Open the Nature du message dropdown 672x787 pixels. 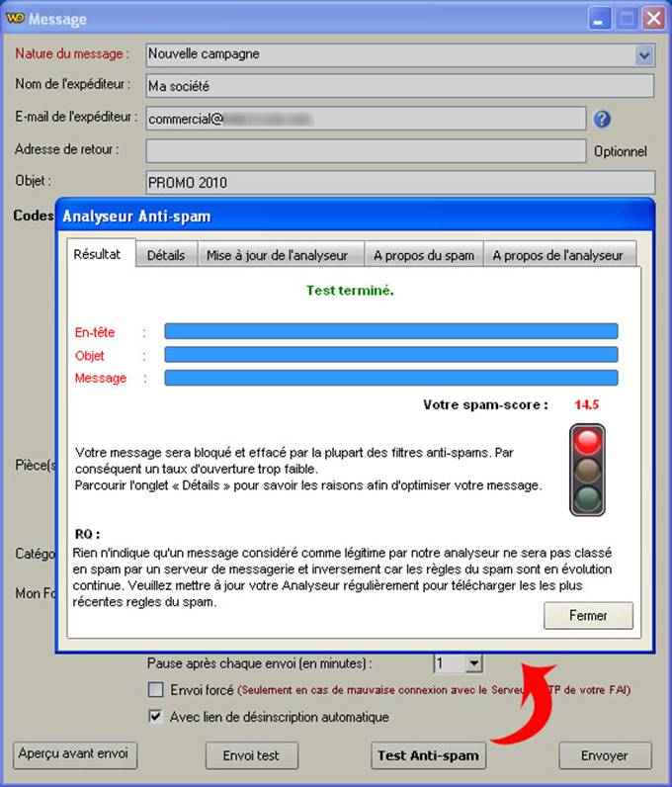tap(644, 55)
